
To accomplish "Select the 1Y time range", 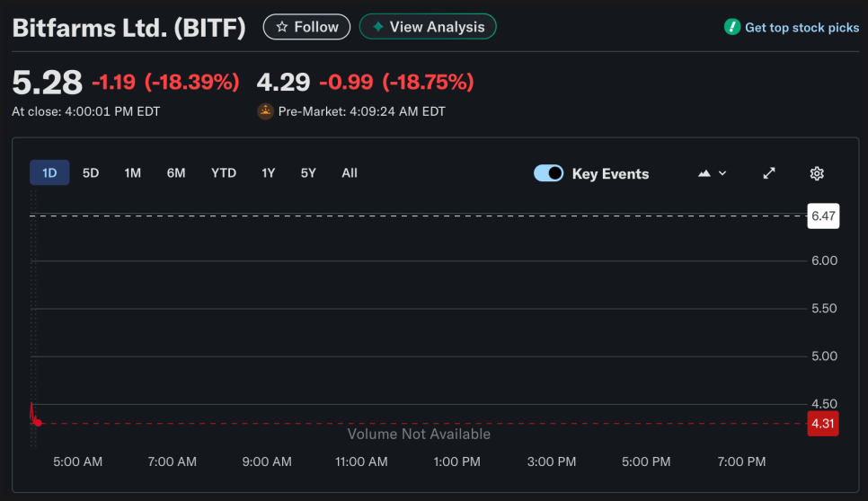I will pos(269,172).
